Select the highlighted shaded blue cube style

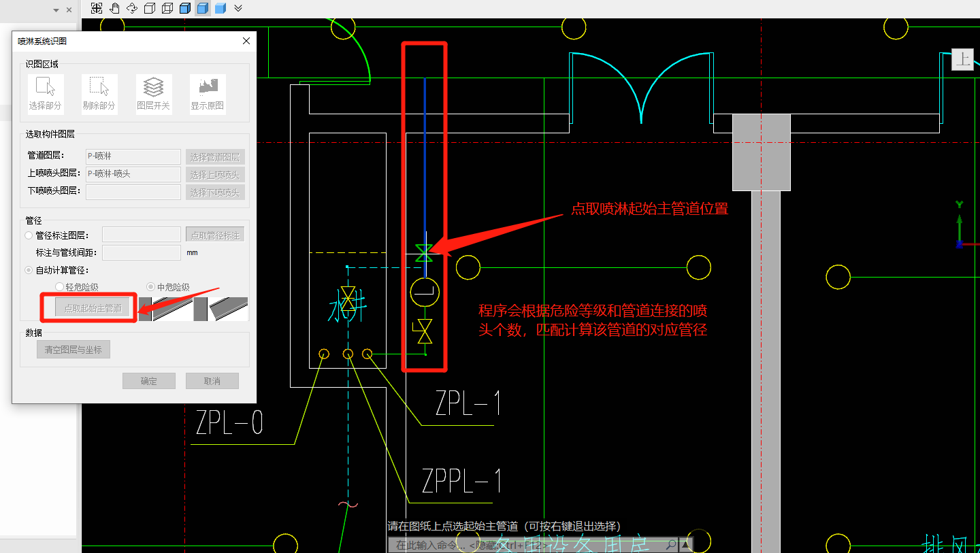(x=203, y=8)
